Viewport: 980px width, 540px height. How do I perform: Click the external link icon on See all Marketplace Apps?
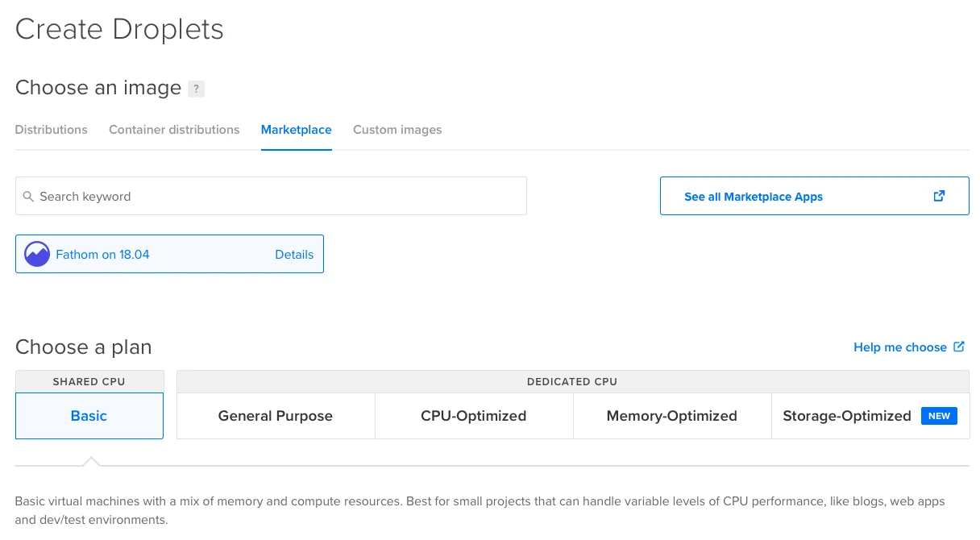[939, 196]
